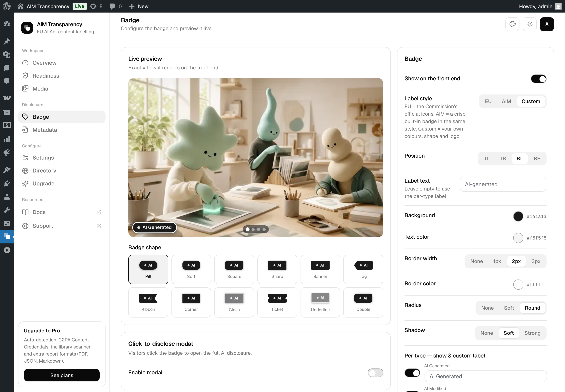Open Media in plugin sidebar

[62, 89]
